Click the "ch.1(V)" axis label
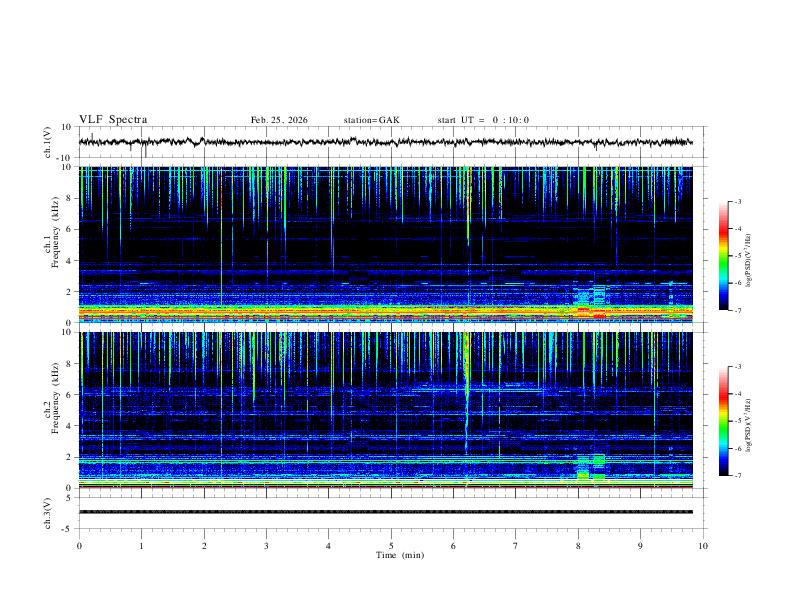 [x=48, y=142]
